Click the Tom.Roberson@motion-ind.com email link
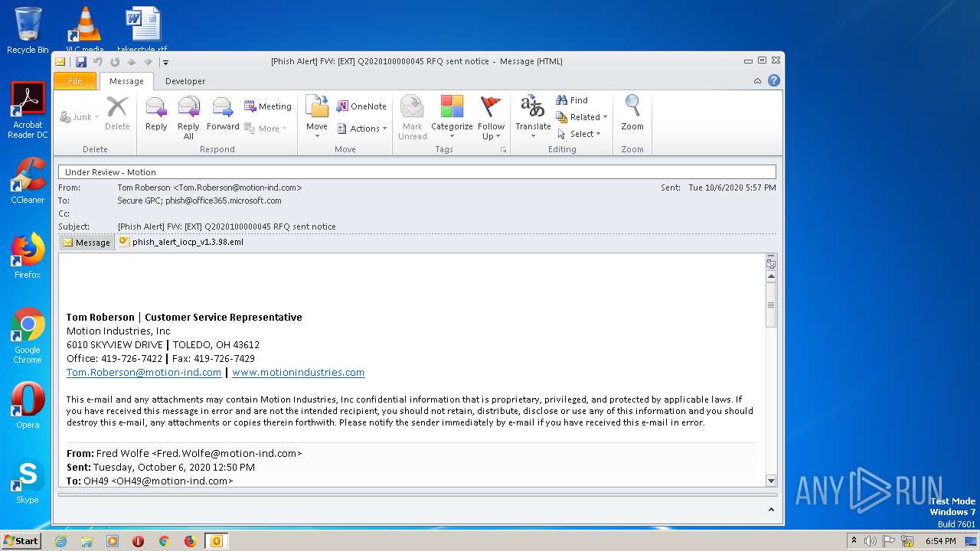The height and width of the screenshot is (551, 980). [x=144, y=373]
